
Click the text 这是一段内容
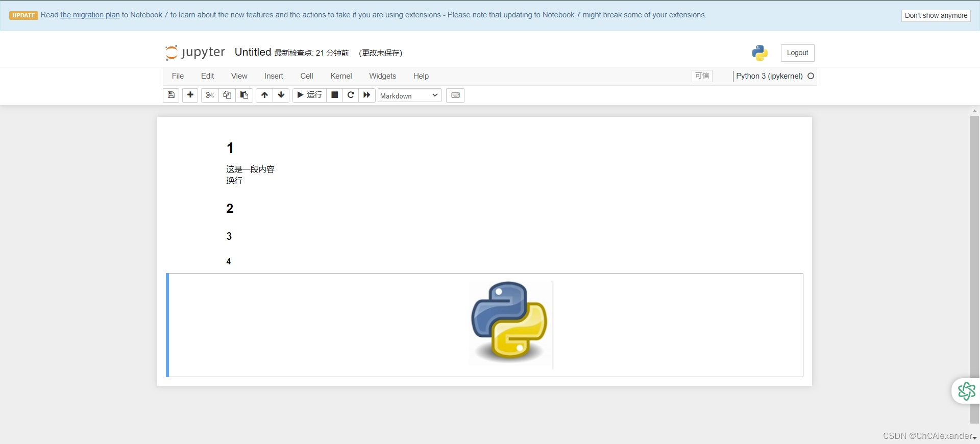251,169
